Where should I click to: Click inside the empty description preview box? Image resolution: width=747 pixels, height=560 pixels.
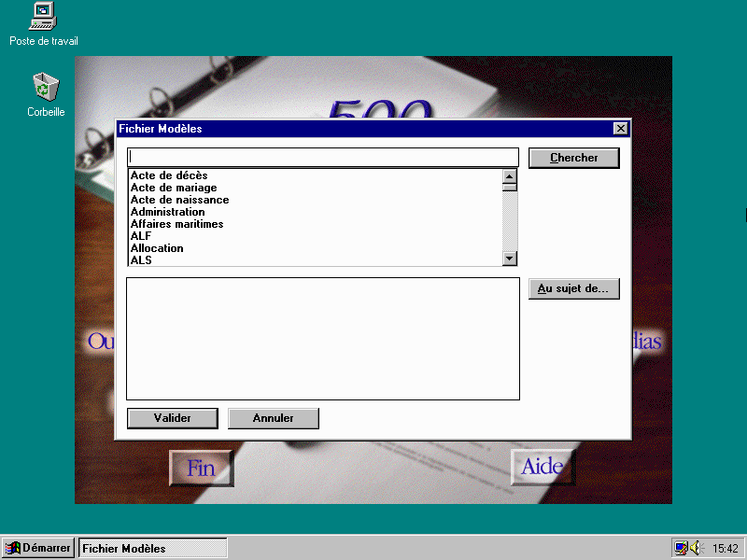pos(323,339)
